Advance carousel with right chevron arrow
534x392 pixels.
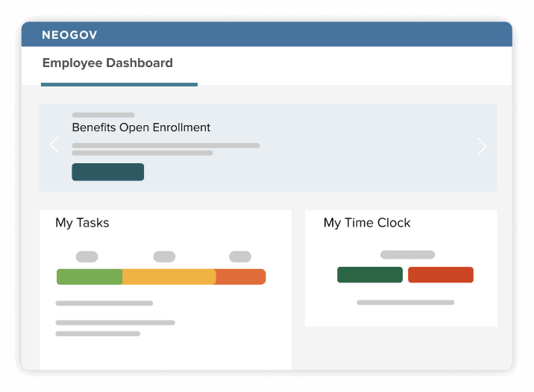pyautogui.click(x=482, y=146)
